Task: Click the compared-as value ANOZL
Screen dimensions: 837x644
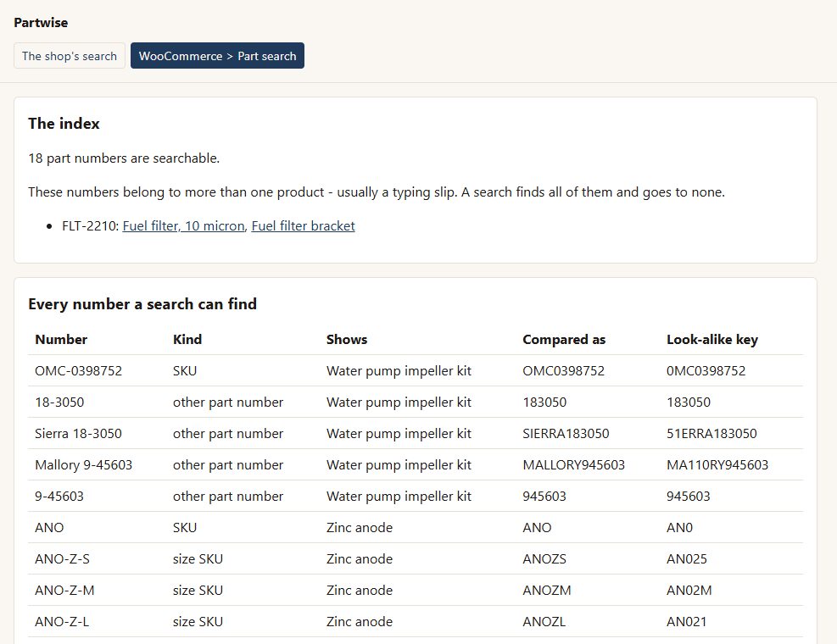Action: tap(544, 622)
